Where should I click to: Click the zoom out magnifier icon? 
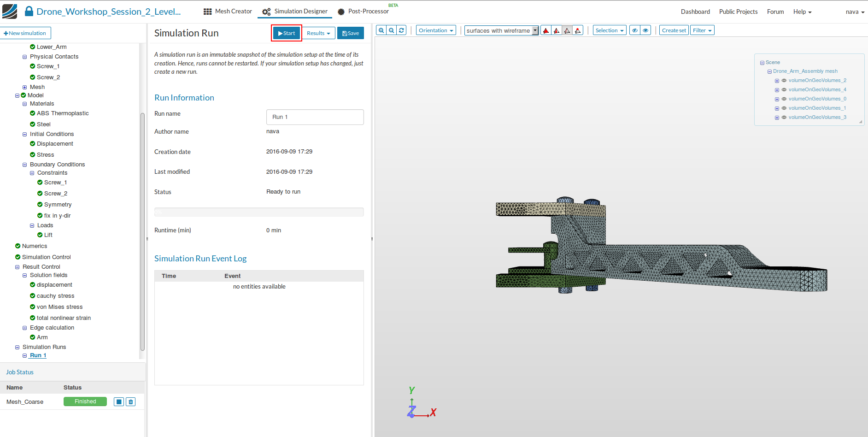(x=391, y=30)
